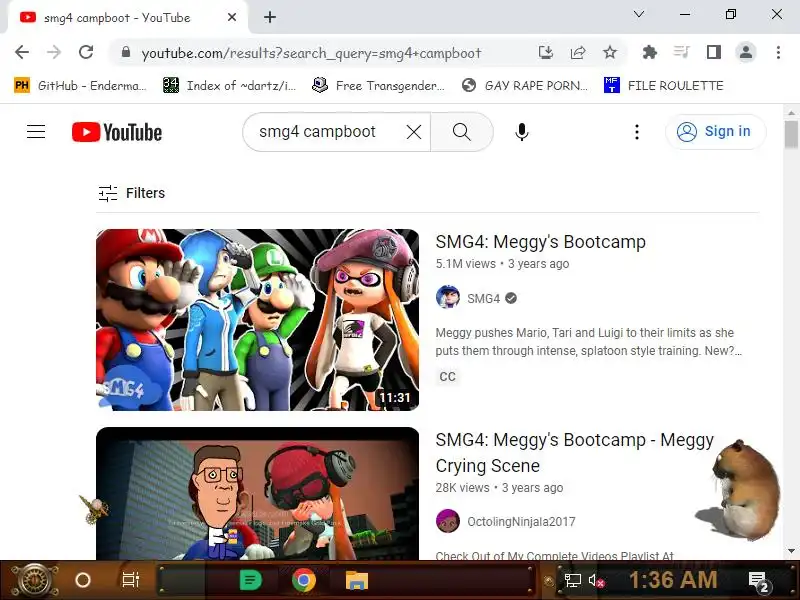Open a new browser tab

(270, 17)
